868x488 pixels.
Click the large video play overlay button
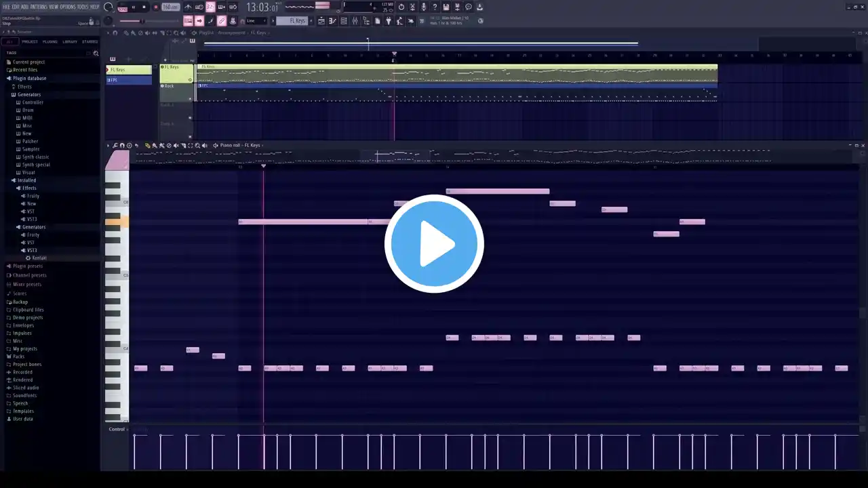(434, 243)
